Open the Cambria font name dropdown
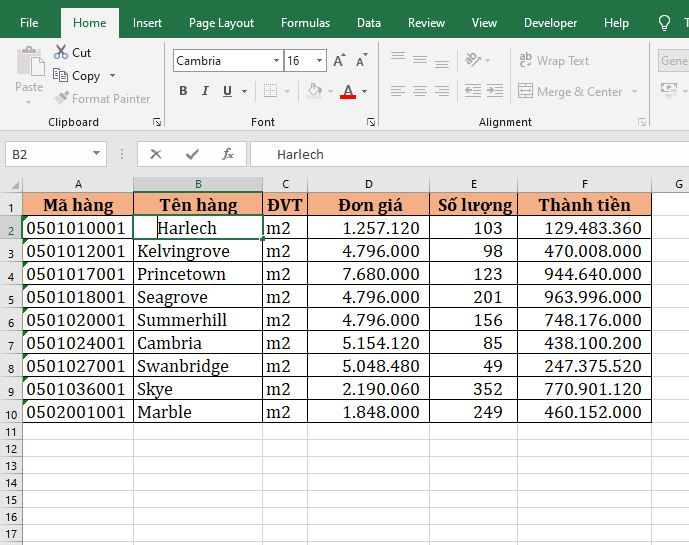 tap(276, 61)
